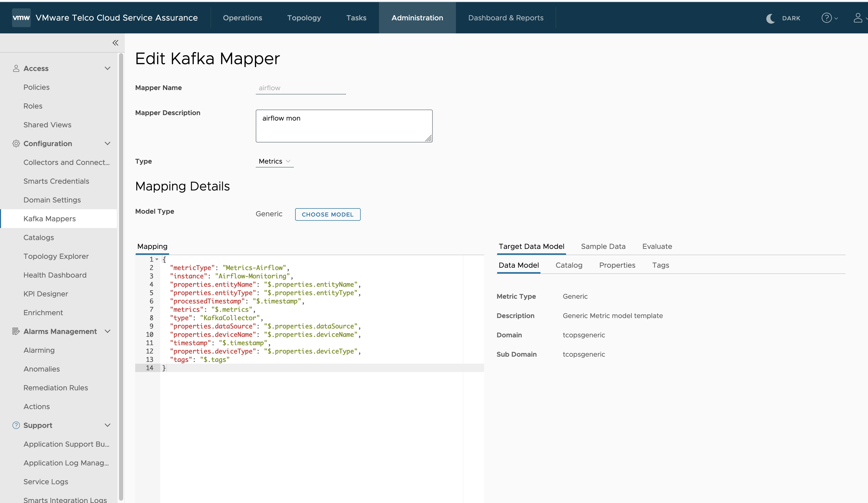
Task: Toggle the Tags tab view
Action: point(660,265)
